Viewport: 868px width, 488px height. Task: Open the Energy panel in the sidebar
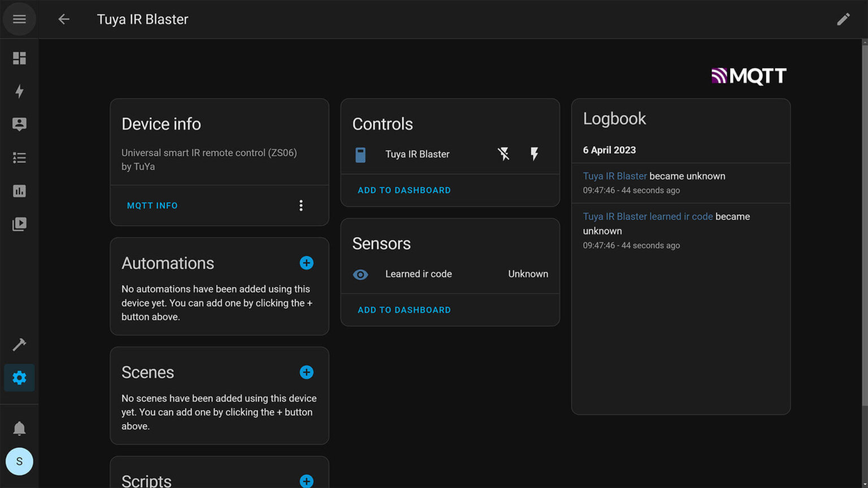coord(19,91)
